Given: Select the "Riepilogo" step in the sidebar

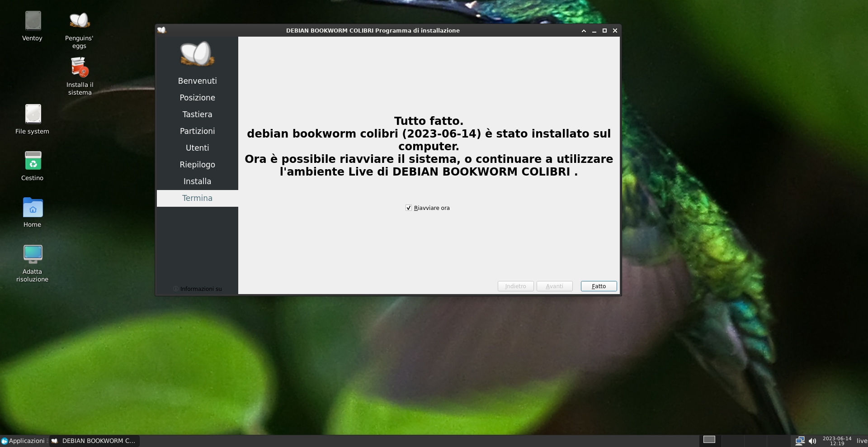Looking at the screenshot, I should pos(197,164).
